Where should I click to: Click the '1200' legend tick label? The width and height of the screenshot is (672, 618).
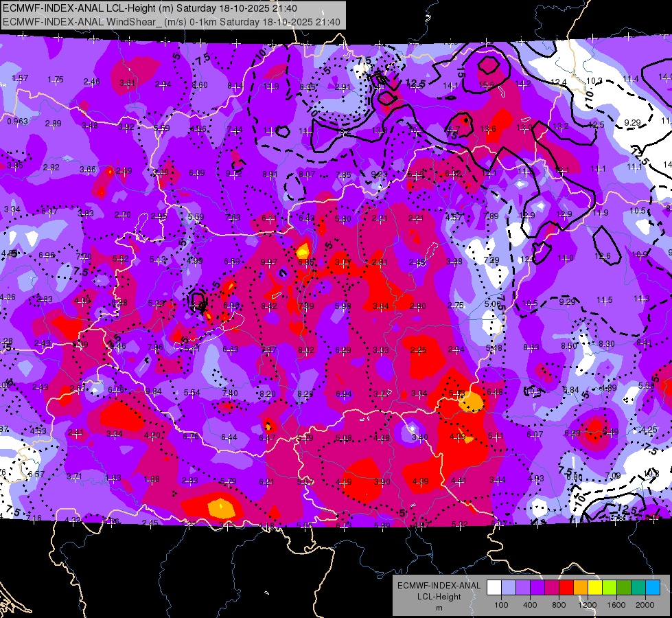[588, 605]
